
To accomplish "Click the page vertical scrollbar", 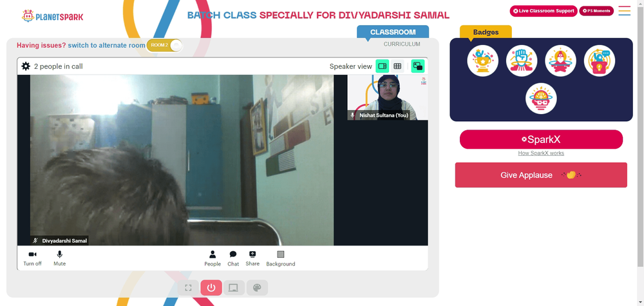I will (640, 135).
